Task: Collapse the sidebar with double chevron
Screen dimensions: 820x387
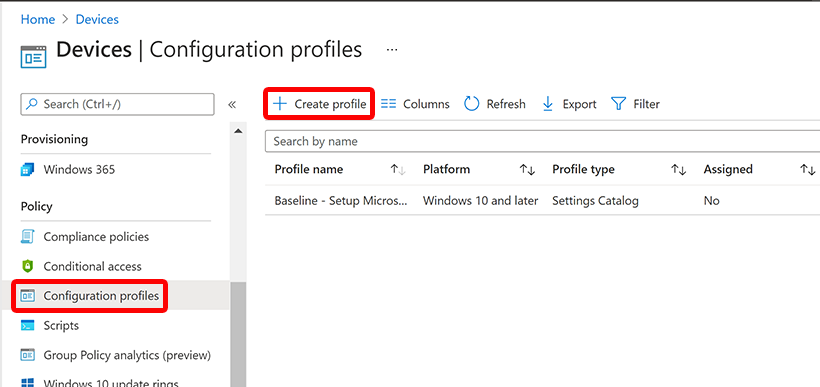Action: (x=232, y=104)
